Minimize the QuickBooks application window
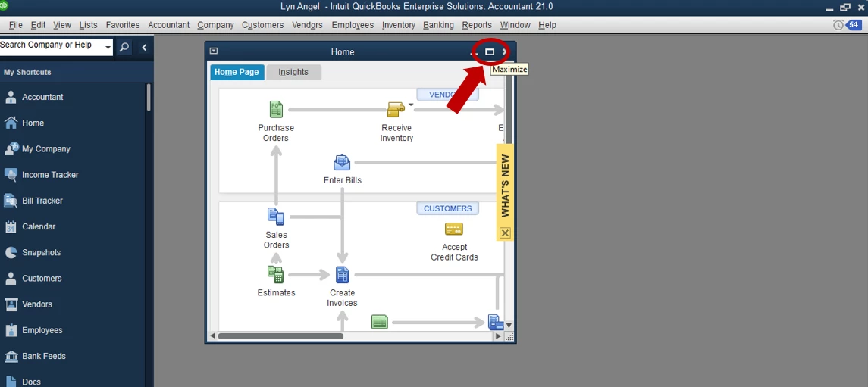 coord(829,8)
